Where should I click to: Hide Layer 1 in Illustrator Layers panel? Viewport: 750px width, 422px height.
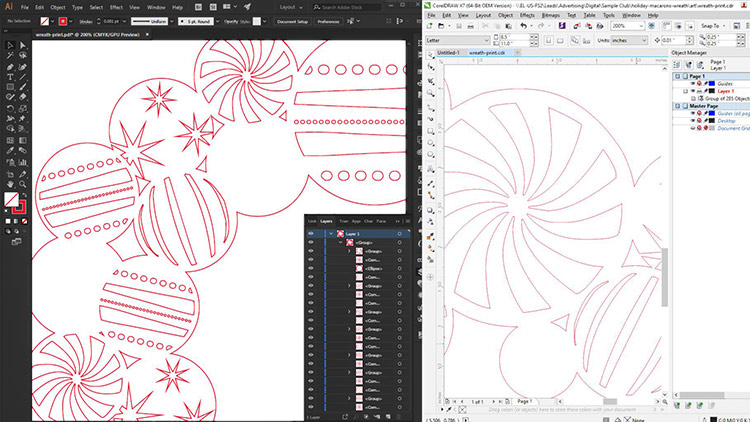311,233
